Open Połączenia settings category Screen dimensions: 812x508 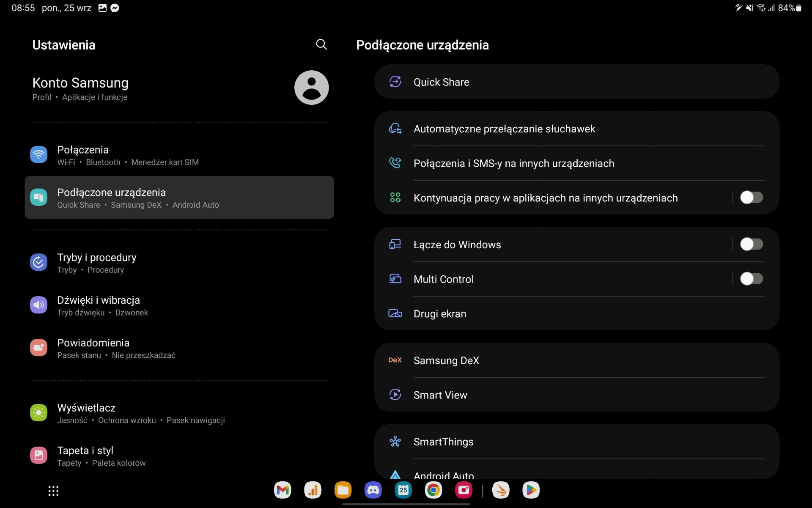pos(179,155)
